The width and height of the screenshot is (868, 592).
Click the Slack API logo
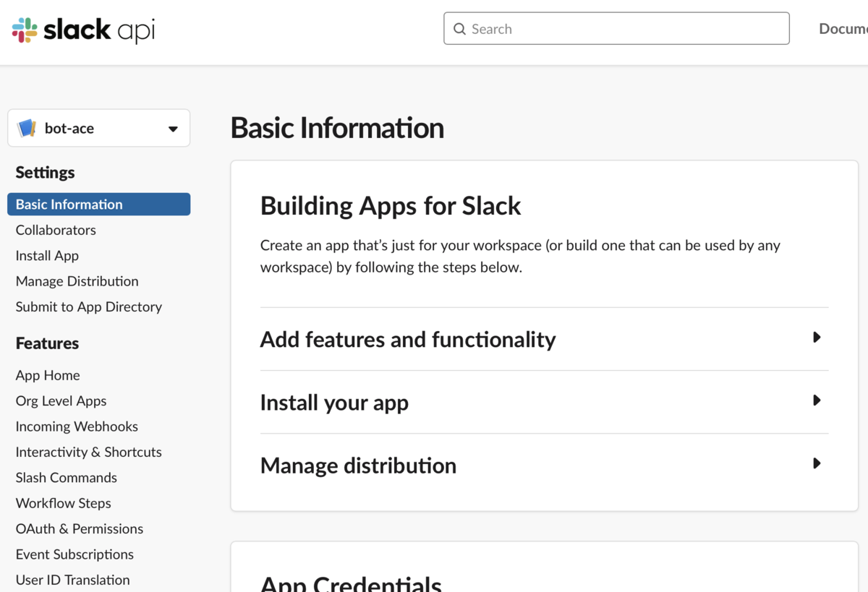click(x=83, y=30)
